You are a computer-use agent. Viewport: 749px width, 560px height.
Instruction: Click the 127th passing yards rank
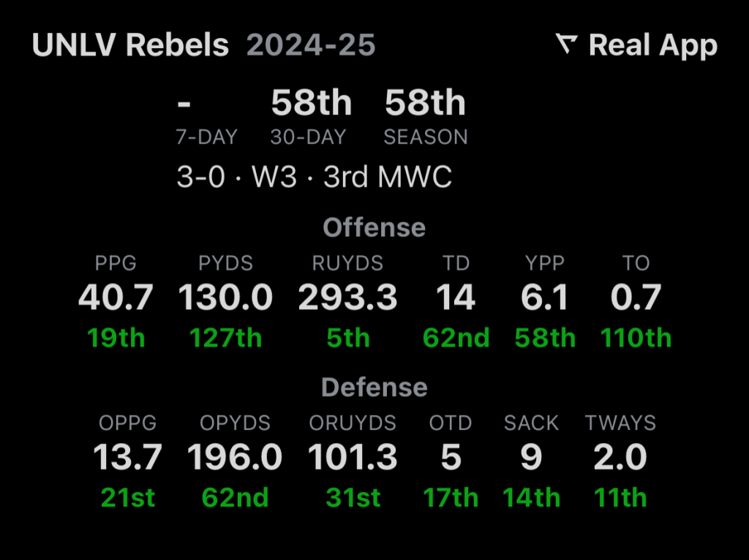coord(225,338)
